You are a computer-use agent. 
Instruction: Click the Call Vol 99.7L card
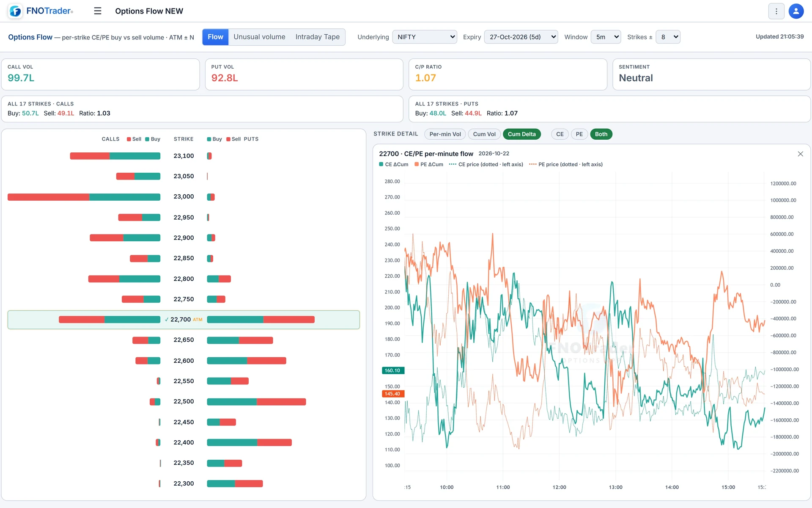point(100,75)
